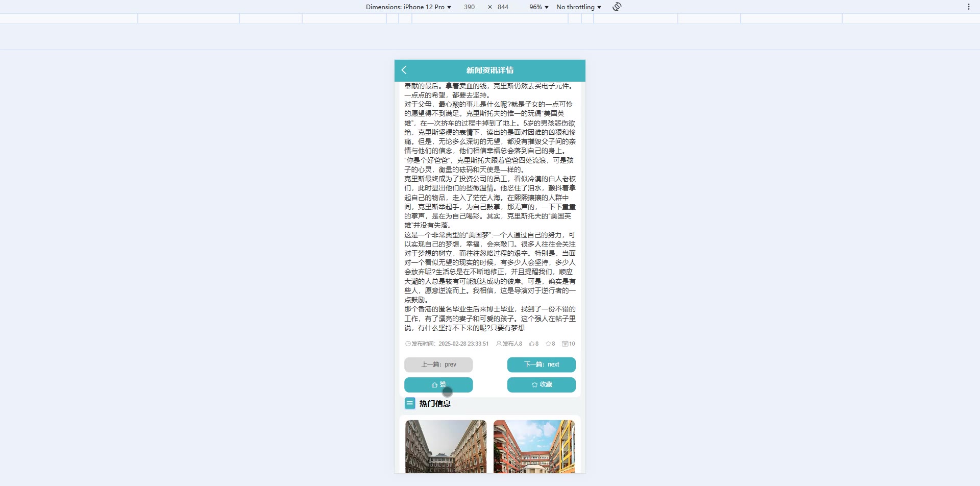Click the 热门信息 section heading
Screen dimensions: 980x486
[x=435, y=404]
